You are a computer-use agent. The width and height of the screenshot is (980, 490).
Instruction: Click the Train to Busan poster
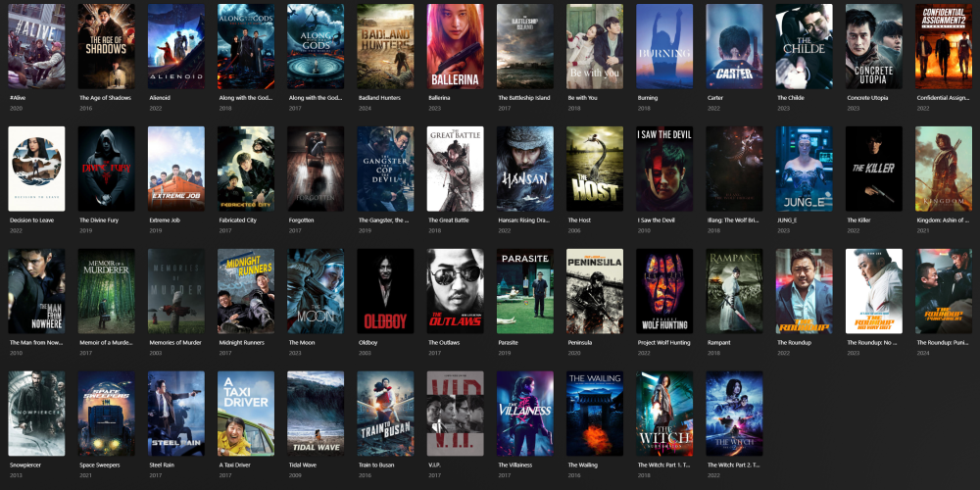tap(385, 414)
